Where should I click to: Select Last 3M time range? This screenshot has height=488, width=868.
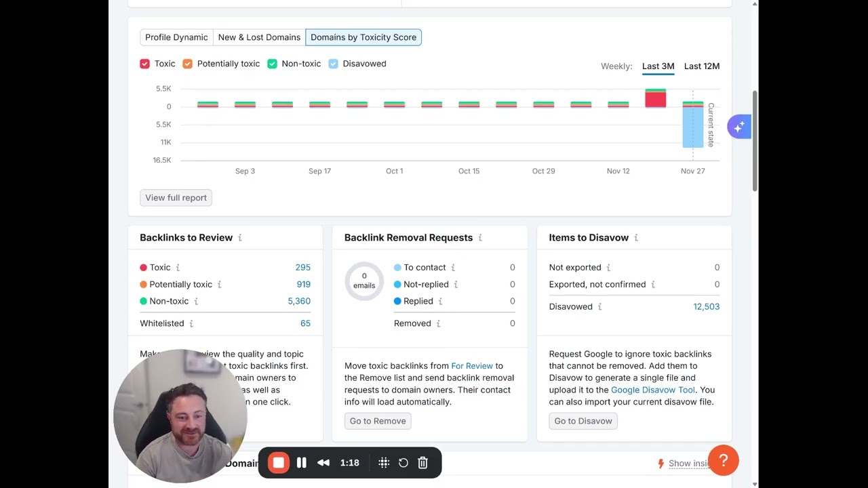tap(658, 66)
